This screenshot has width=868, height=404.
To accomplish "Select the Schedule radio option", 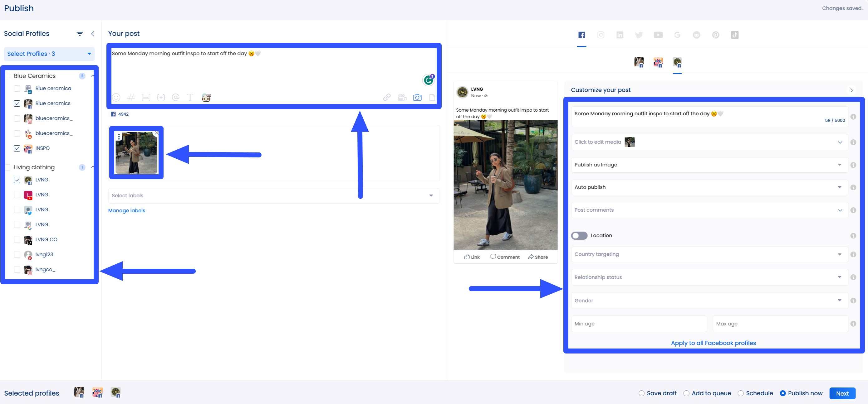I will click(741, 393).
